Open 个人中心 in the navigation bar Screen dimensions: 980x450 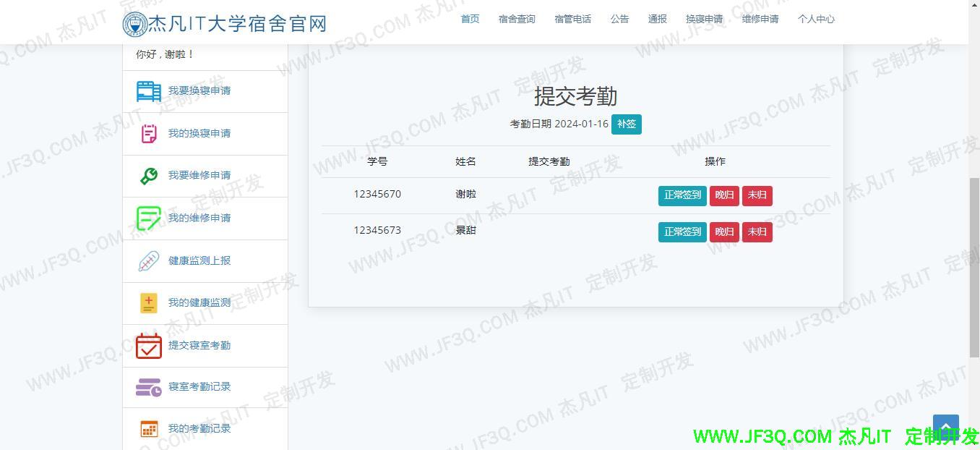(816, 19)
